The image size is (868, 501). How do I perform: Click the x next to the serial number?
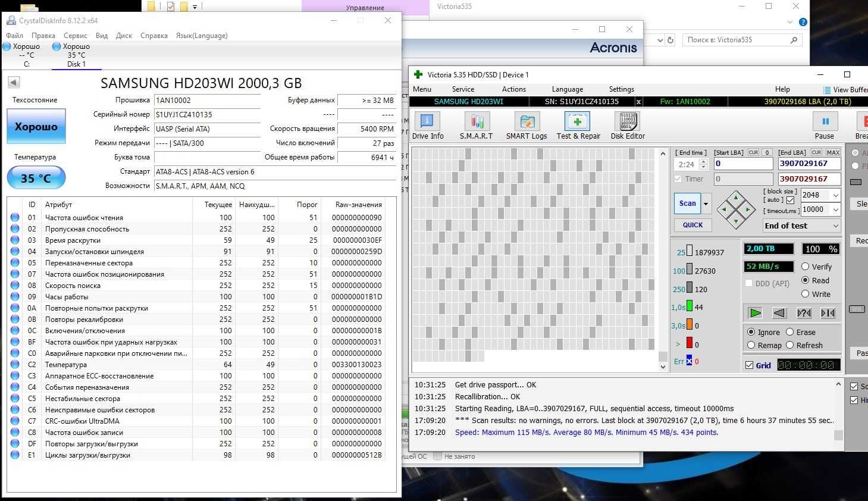pyautogui.click(x=638, y=102)
